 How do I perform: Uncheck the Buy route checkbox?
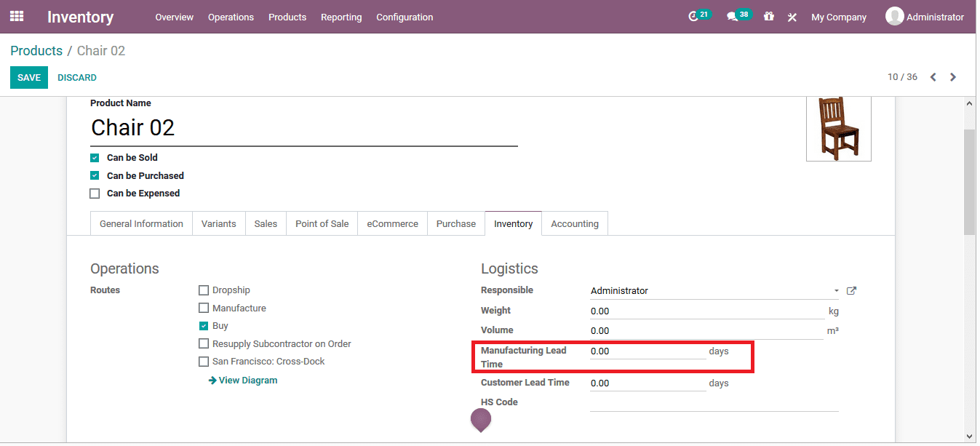[x=204, y=326]
